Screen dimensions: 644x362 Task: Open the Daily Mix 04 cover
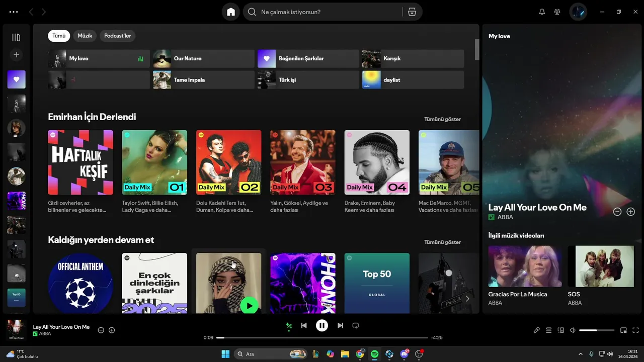[x=377, y=162]
